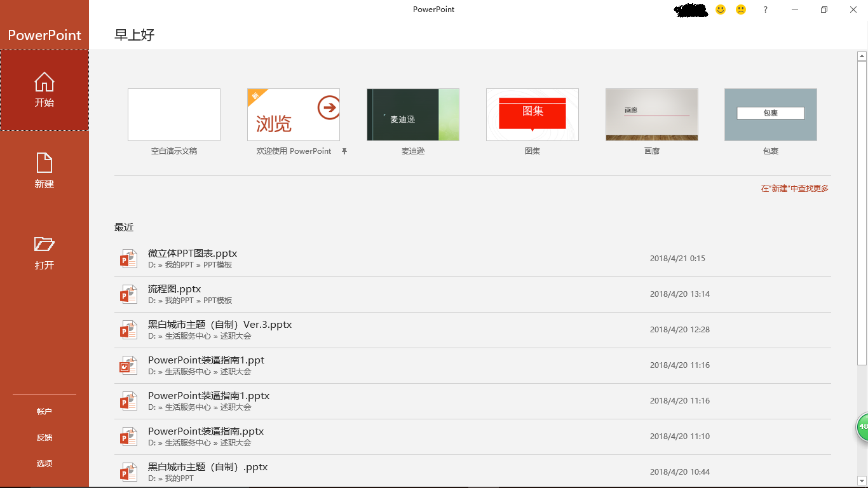Open recent file 微立体PPT图表.pptx
The width and height of the screenshot is (868, 488).
click(473, 259)
